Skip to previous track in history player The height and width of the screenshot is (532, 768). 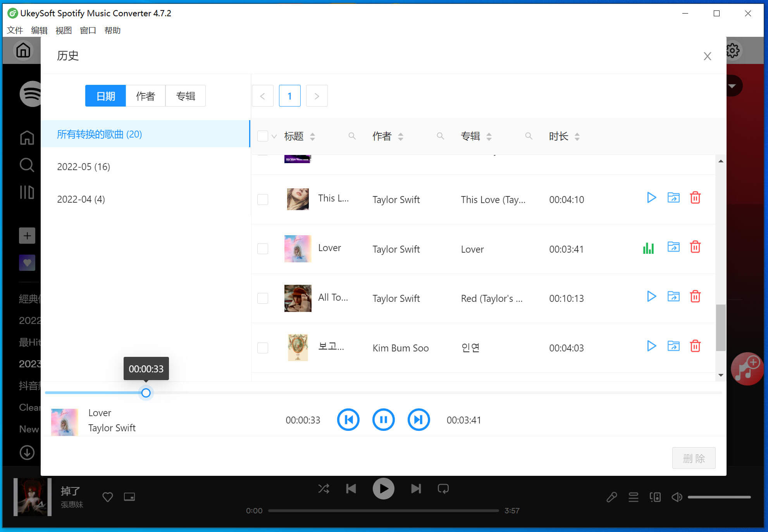[x=348, y=420]
